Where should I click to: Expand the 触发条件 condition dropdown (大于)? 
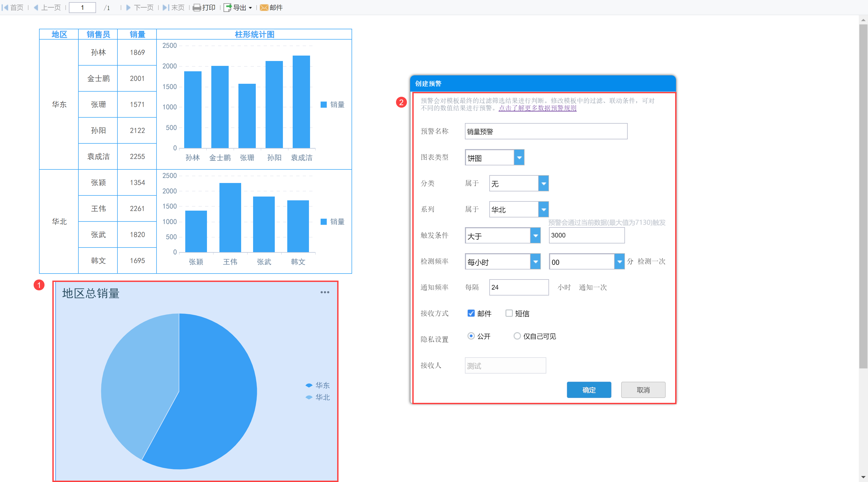coord(535,235)
